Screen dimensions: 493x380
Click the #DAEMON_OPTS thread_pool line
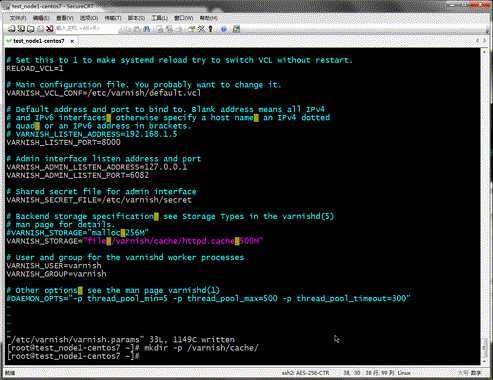(208, 299)
